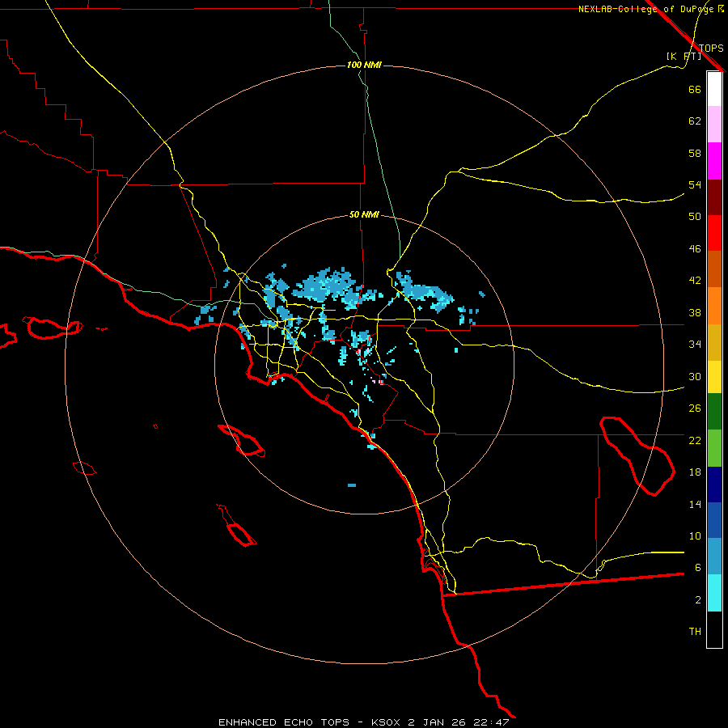This screenshot has height=728, width=728.
Task: Click the "18" legend value
Action: pos(695,472)
